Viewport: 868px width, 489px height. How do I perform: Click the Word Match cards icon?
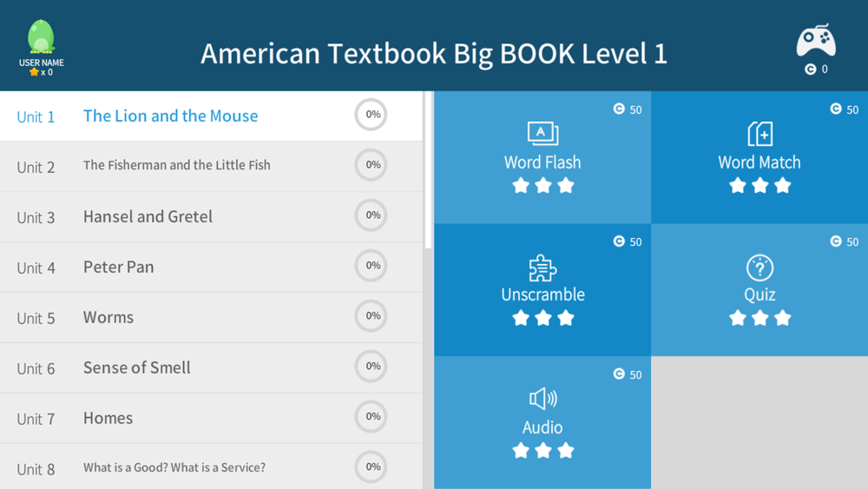pos(760,134)
